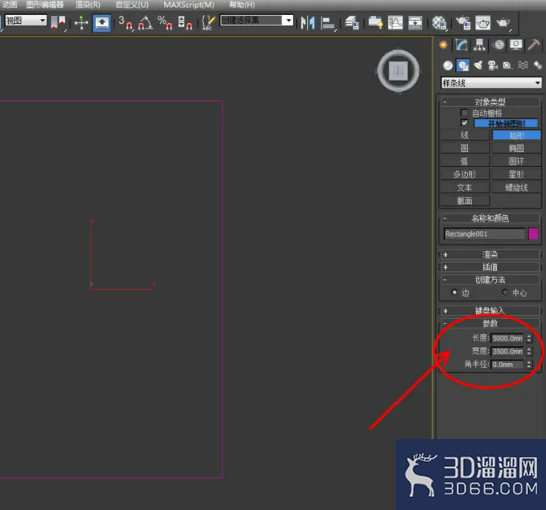Select the Systems category icon
The image size is (546, 510).
point(538,65)
